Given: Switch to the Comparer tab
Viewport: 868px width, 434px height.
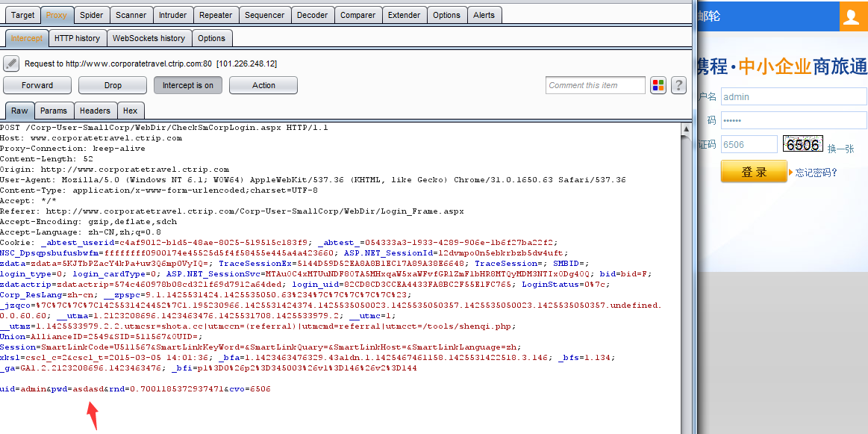Looking at the screenshot, I should [357, 15].
